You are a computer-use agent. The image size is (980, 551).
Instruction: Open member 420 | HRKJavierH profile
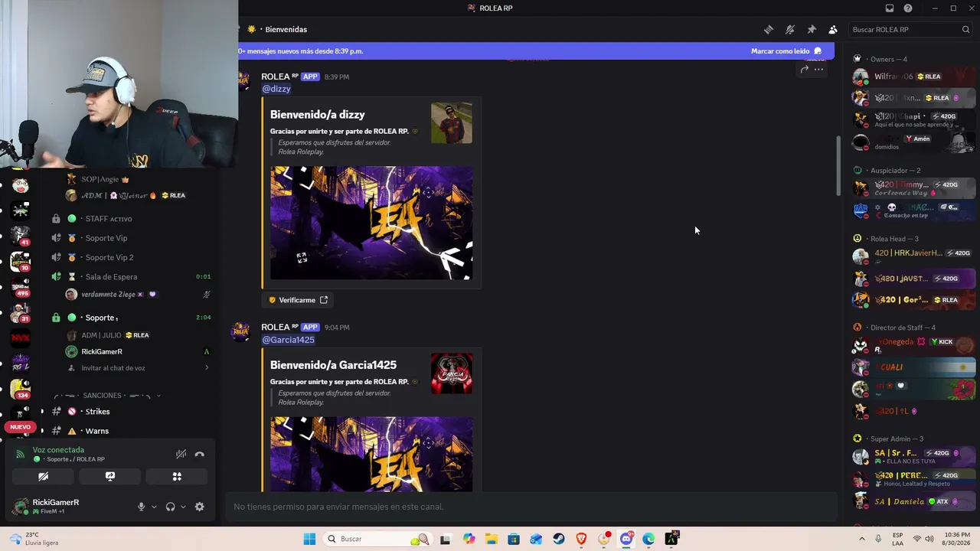click(913, 256)
